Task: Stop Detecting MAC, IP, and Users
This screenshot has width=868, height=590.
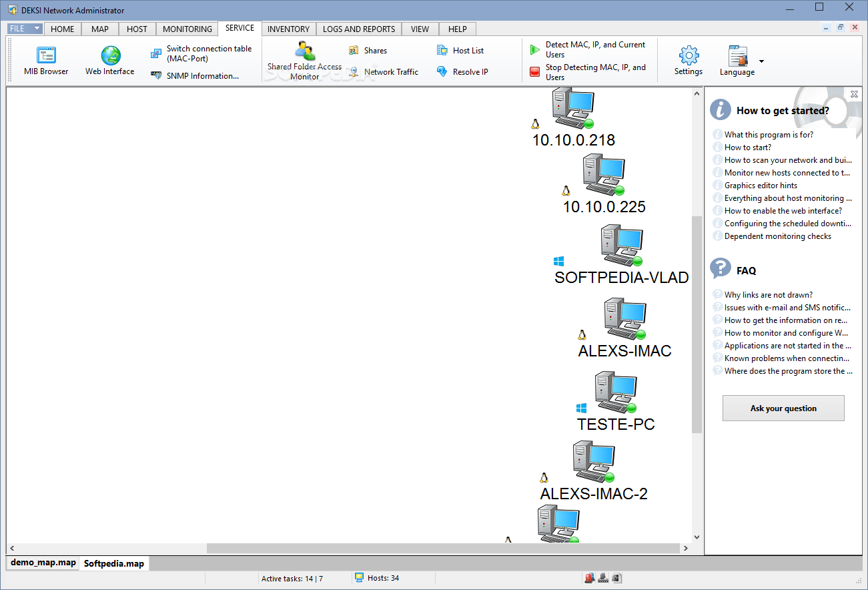Action: coord(588,72)
